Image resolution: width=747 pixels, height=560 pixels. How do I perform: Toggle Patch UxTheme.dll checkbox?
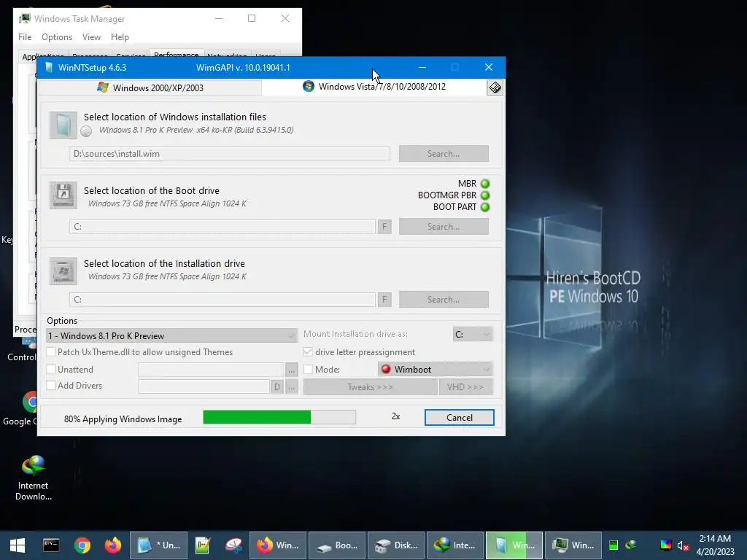tap(50, 352)
